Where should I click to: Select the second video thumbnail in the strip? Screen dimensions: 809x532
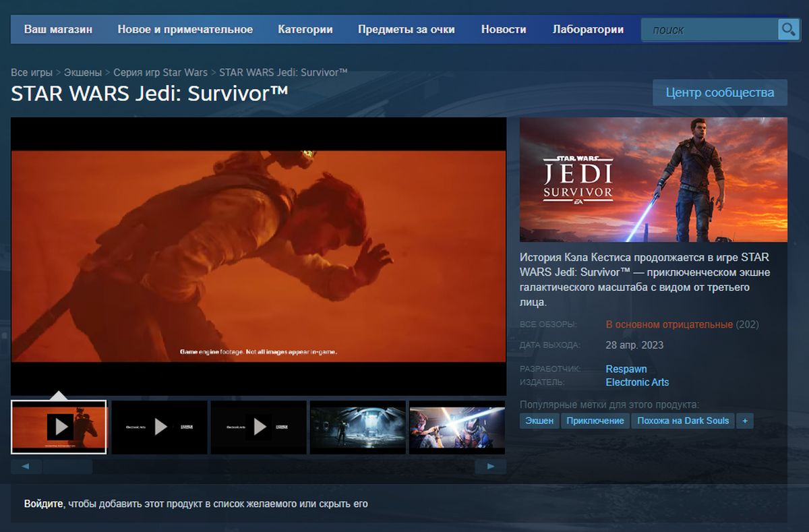click(159, 427)
